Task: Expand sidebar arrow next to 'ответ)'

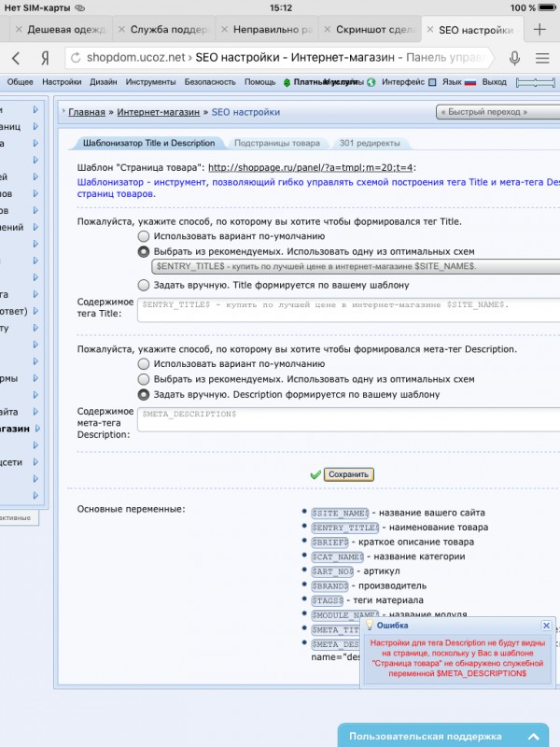Action: (36, 311)
